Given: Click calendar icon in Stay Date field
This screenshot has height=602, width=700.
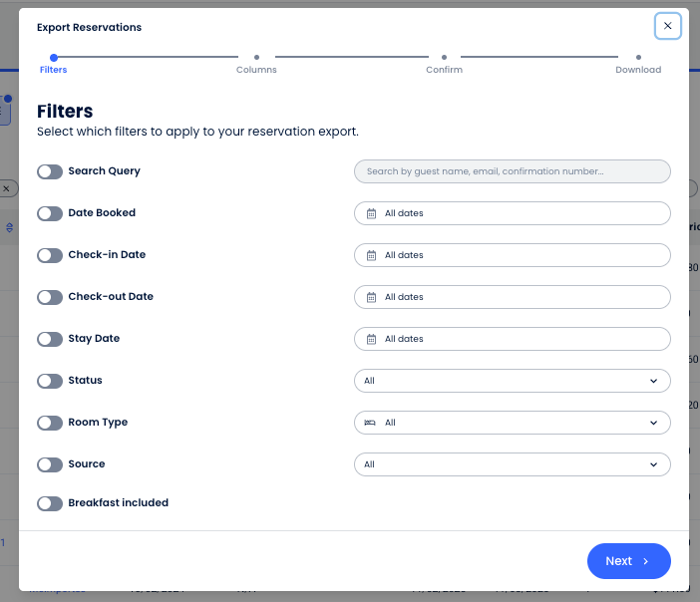Looking at the screenshot, I should [x=371, y=339].
